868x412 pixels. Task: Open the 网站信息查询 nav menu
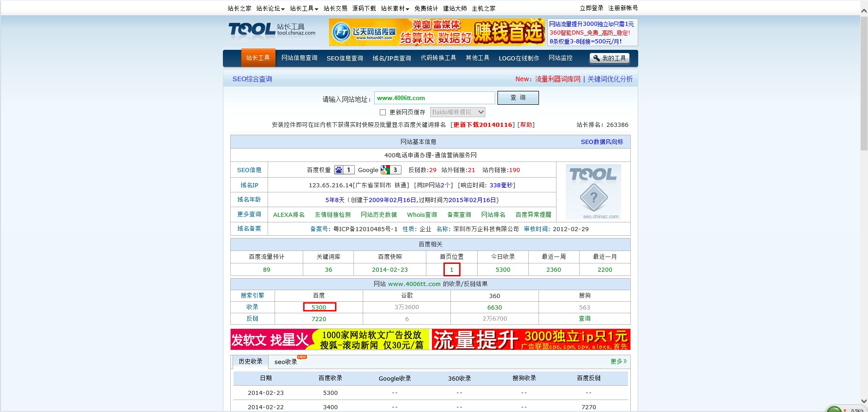pyautogui.click(x=299, y=58)
